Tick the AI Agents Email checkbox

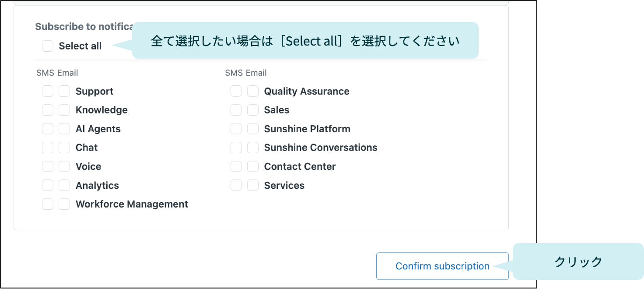tap(64, 129)
